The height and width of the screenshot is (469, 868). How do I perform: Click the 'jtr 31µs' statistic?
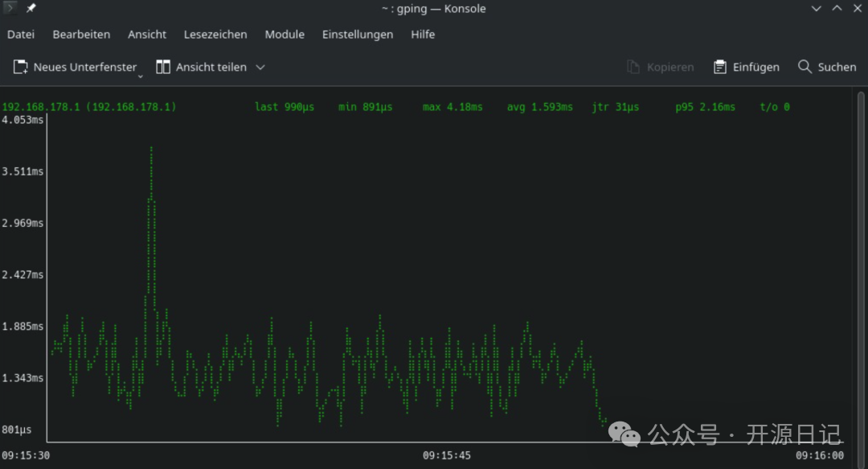(615, 107)
